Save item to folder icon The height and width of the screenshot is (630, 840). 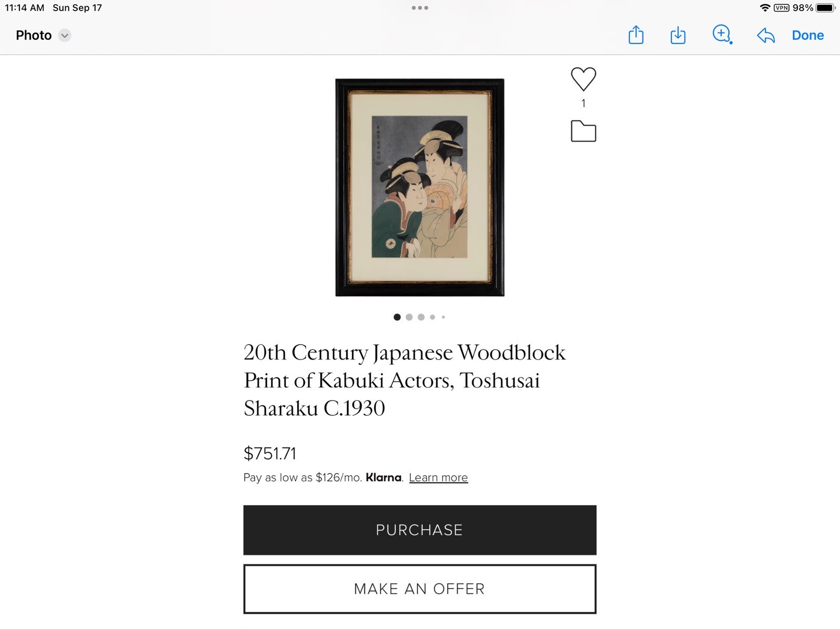583,131
